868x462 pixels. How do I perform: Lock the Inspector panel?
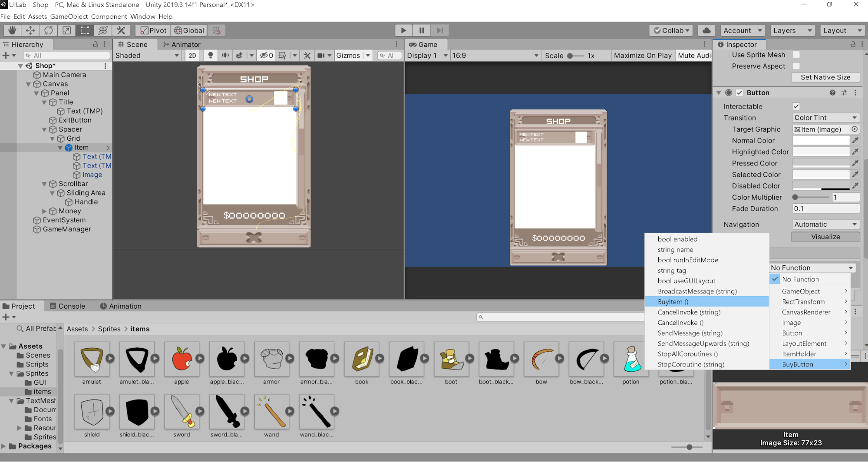point(853,44)
